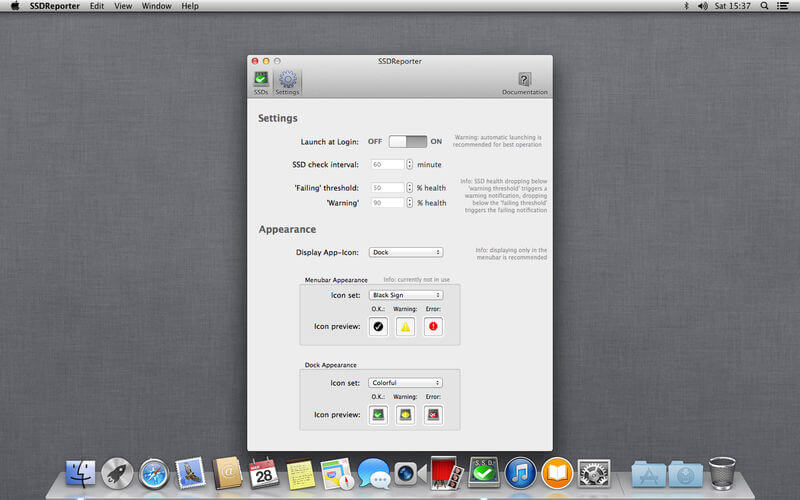Open the Display App-Icon dropdown

point(405,252)
